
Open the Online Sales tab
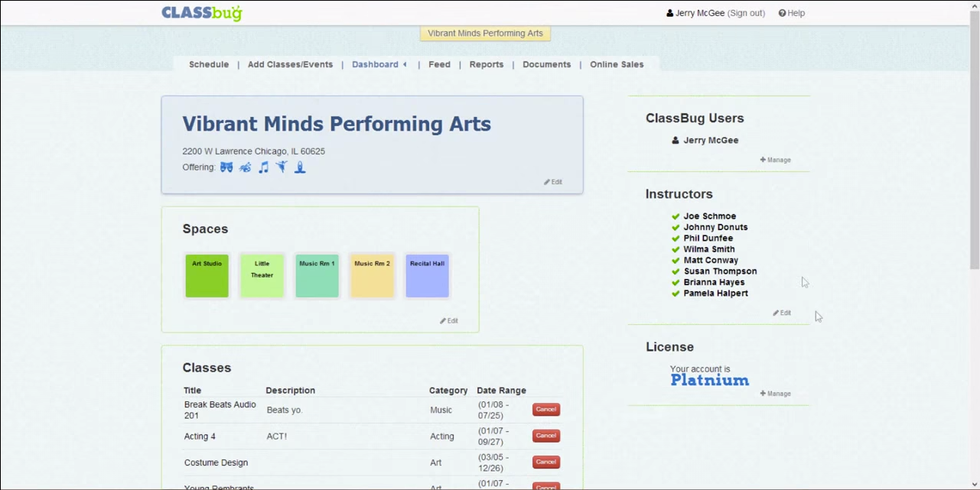click(x=617, y=64)
